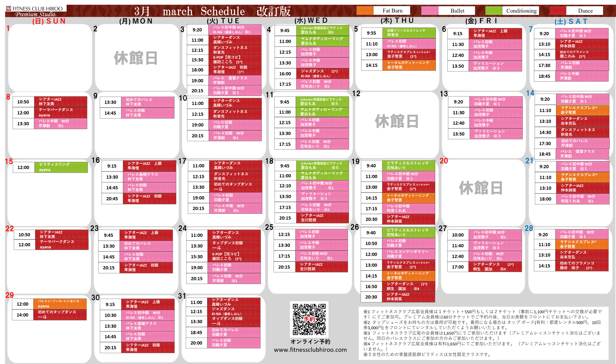This screenshot has width=616, height=364.
Task: Click the 休館日 label on March 2
Action: click(x=136, y=58)
